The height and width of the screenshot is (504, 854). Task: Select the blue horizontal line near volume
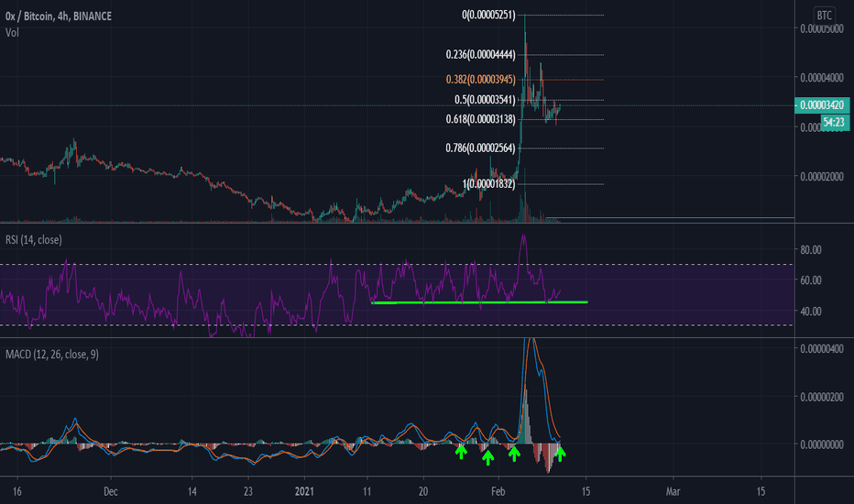click(670, 218)
